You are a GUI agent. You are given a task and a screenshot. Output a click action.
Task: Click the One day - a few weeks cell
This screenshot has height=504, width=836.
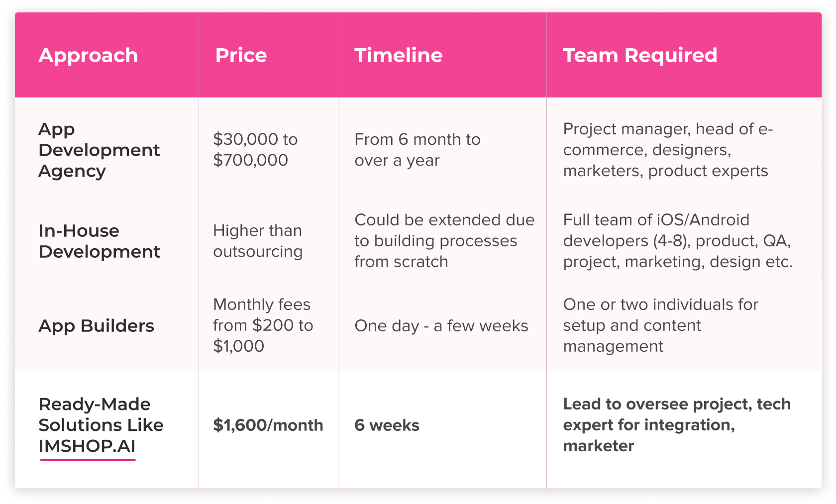pos(441,326)
